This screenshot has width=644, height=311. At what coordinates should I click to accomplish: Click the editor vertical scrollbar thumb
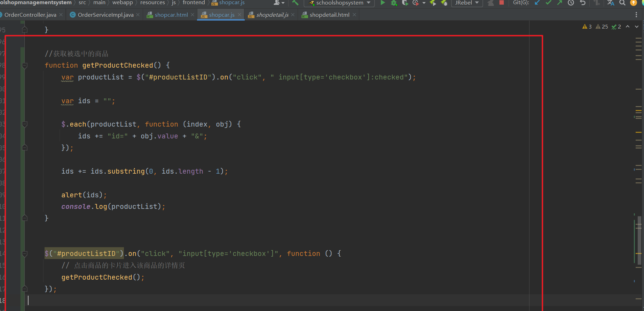tap(639, 240)
